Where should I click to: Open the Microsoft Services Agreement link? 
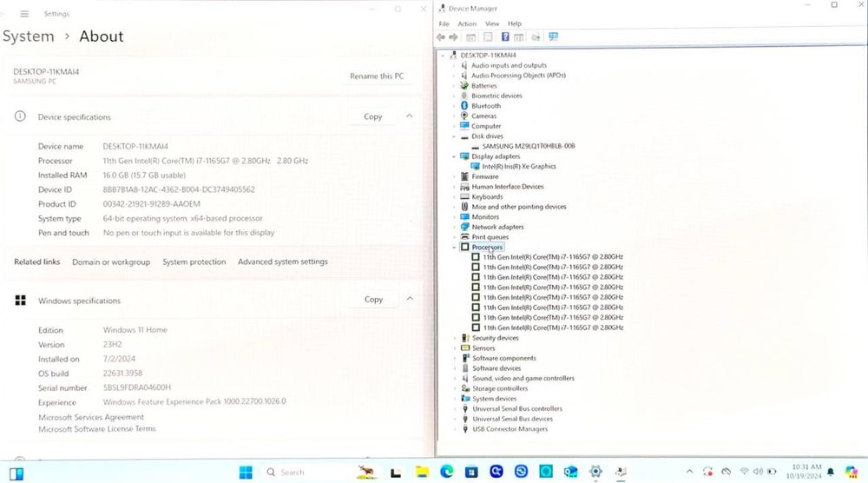point(91,417)
